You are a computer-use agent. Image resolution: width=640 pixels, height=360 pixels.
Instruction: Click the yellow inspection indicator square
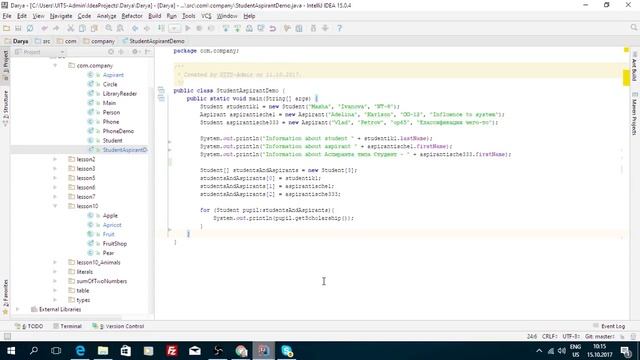pyautogui.click(x=626, y=50)
